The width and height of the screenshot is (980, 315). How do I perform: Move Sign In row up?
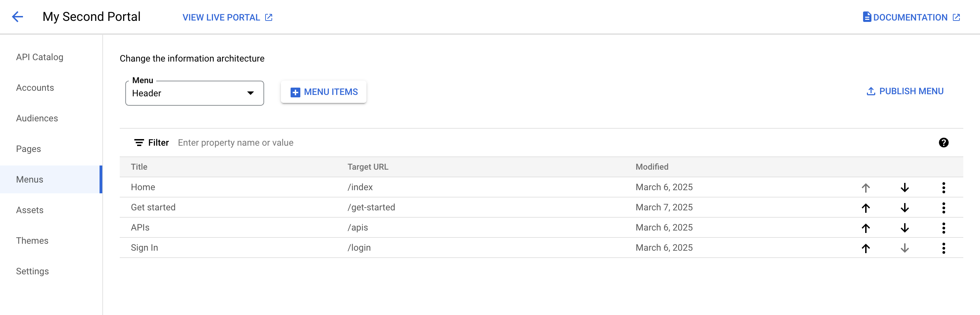[866, 248]
